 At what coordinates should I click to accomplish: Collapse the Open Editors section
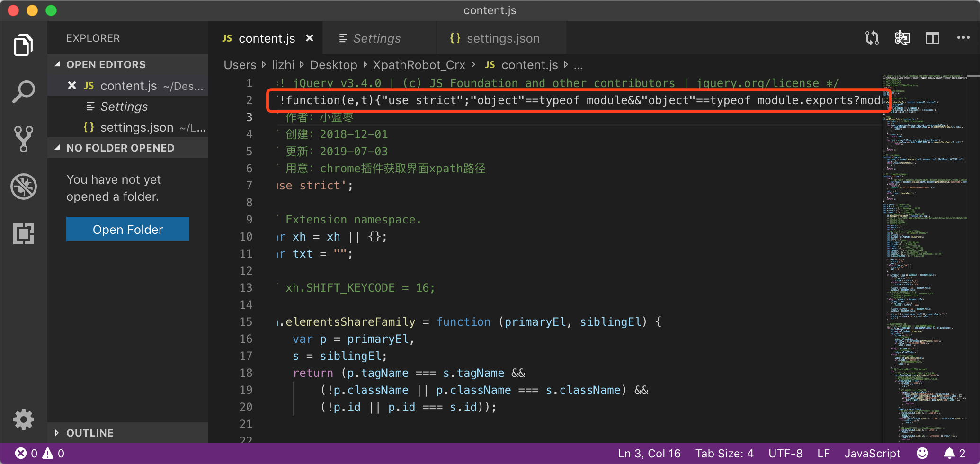[128, 64]
